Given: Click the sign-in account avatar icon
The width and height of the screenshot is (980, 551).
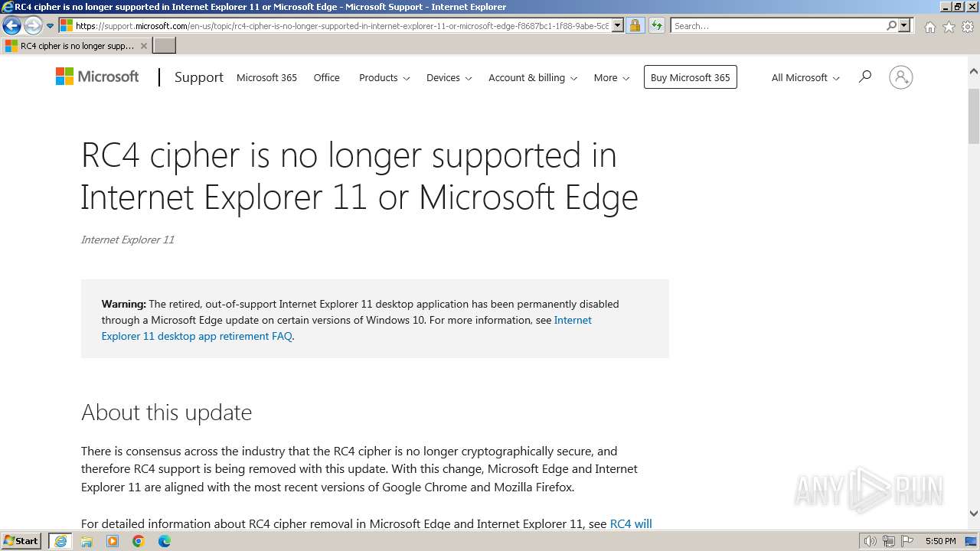Looking at the screenshot, I should pos(900,77).
